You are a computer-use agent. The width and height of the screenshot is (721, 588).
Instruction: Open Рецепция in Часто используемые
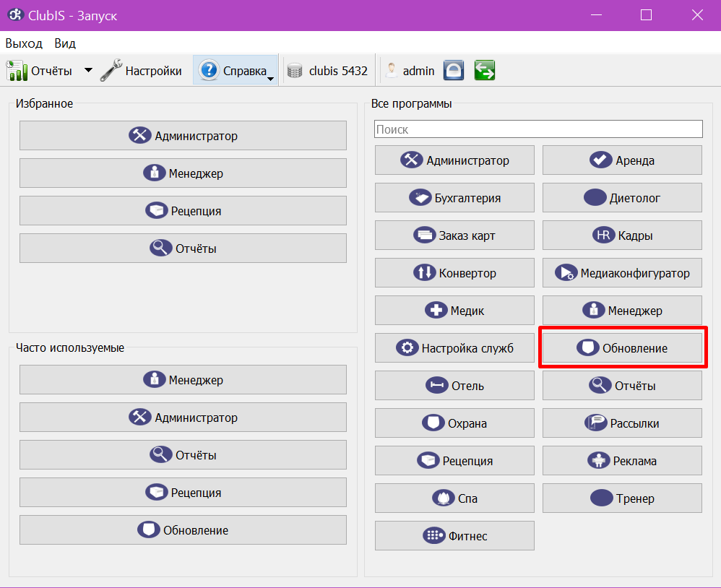coord(183,493)
